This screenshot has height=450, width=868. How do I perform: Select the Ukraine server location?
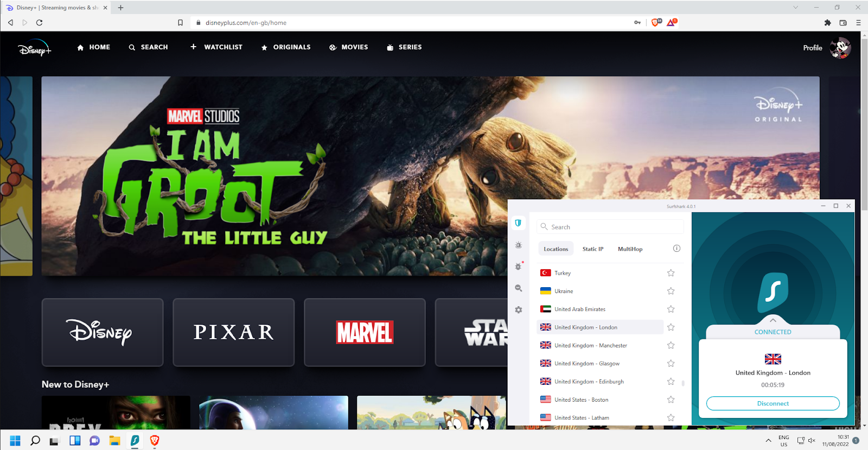click(600, 291)
